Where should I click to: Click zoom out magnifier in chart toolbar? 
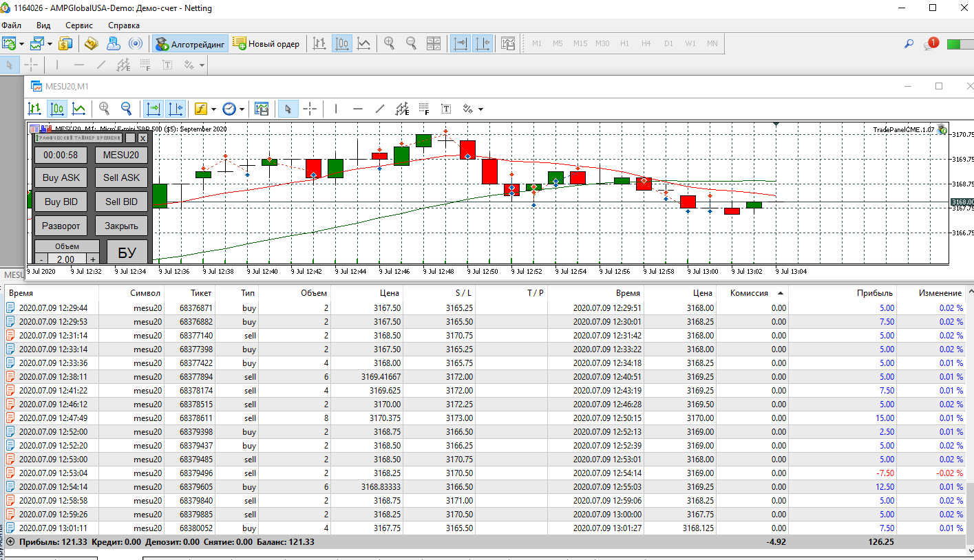127,109
